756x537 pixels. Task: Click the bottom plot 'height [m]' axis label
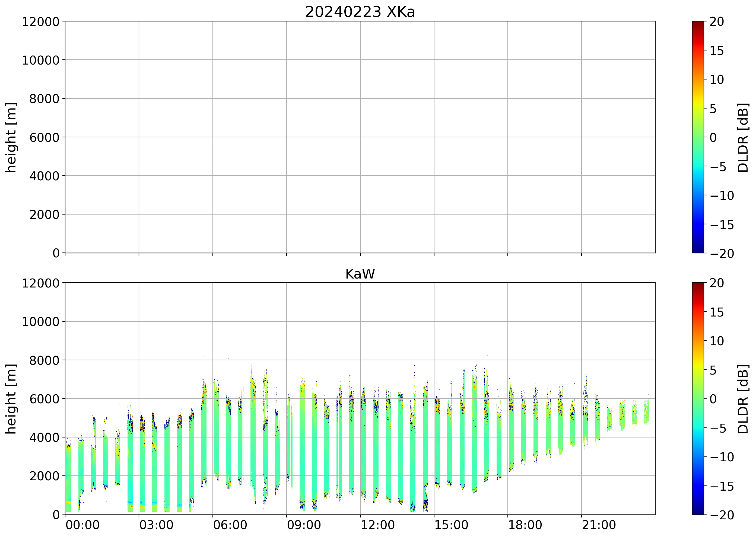tap(11, 399)
